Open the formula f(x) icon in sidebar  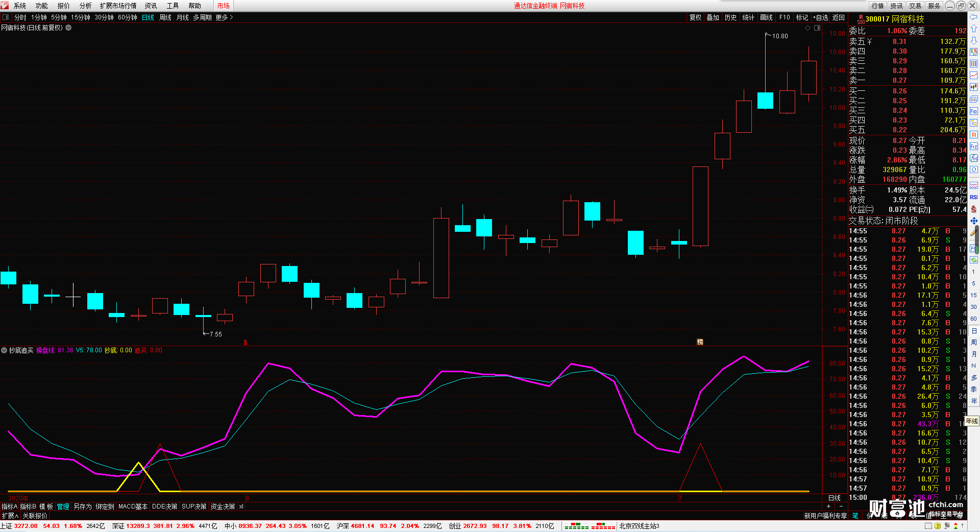(x=974, y=158)
